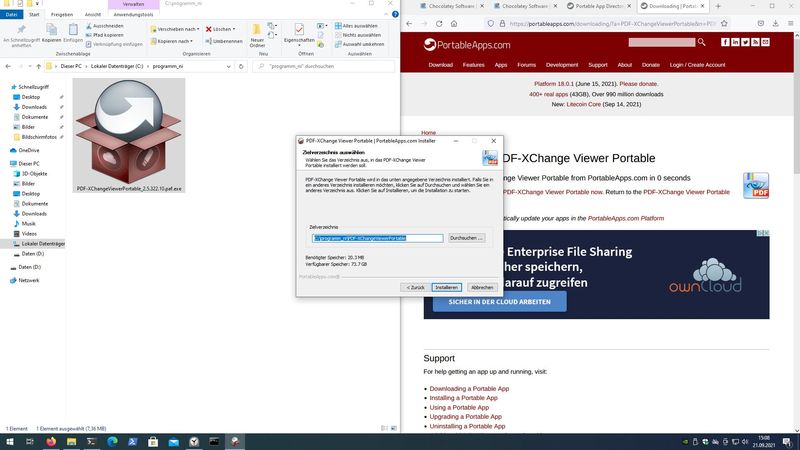Screen dimensions: 800x450
Task: Click the Firefox home icon
Action: click(x=454, y=23)
